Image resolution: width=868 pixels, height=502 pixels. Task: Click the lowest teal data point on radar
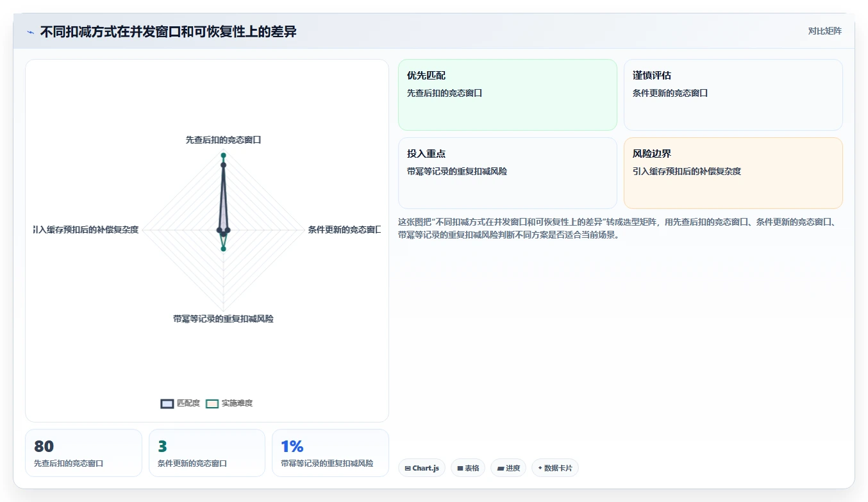223,249
